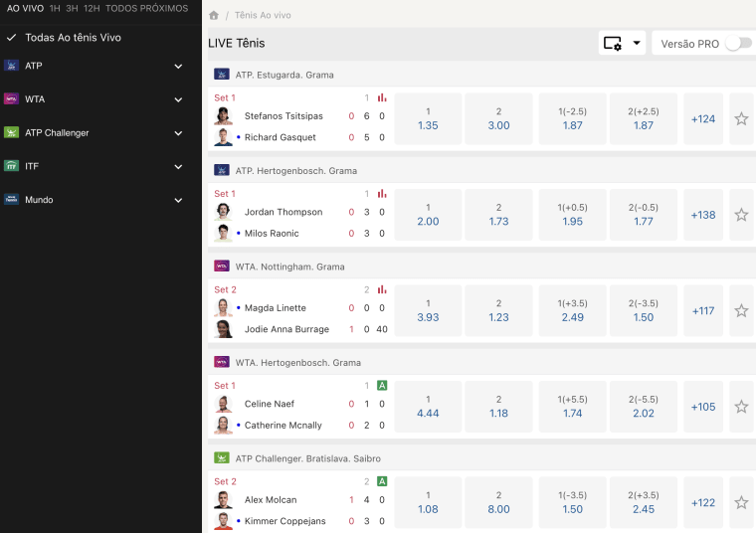Expand the ATP category
The height and width of the screenshot is (533, 756).
coord(178,66)
